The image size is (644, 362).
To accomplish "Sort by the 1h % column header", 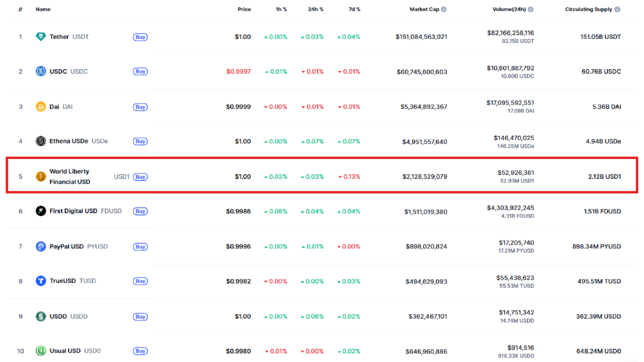I will click(x=281, y=9).
